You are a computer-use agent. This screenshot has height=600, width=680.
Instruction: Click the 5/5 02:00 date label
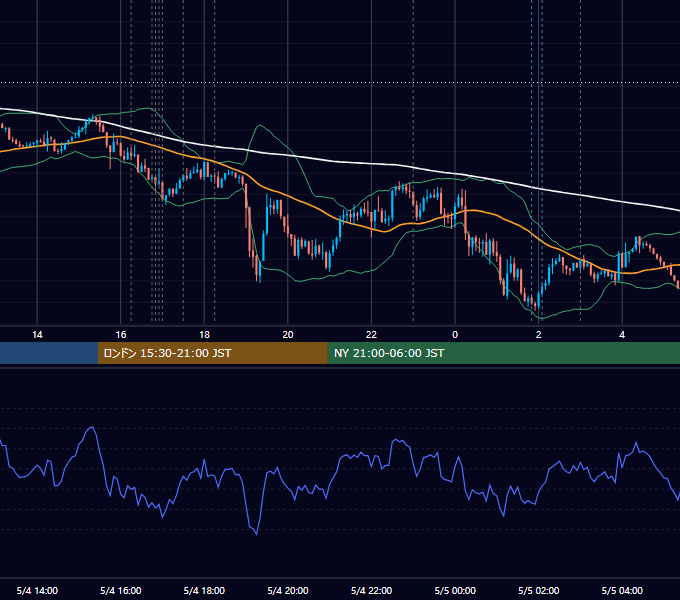point(539,590)
